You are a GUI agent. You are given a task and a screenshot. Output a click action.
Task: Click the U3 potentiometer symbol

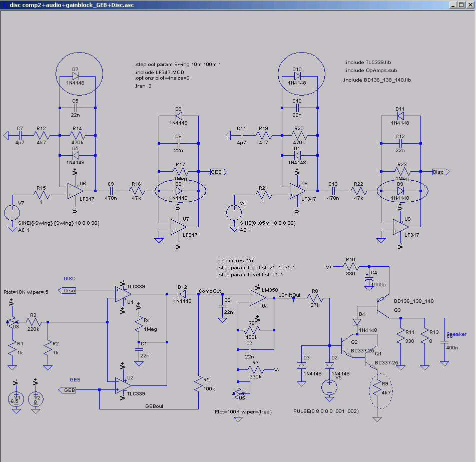click(12, 322)
